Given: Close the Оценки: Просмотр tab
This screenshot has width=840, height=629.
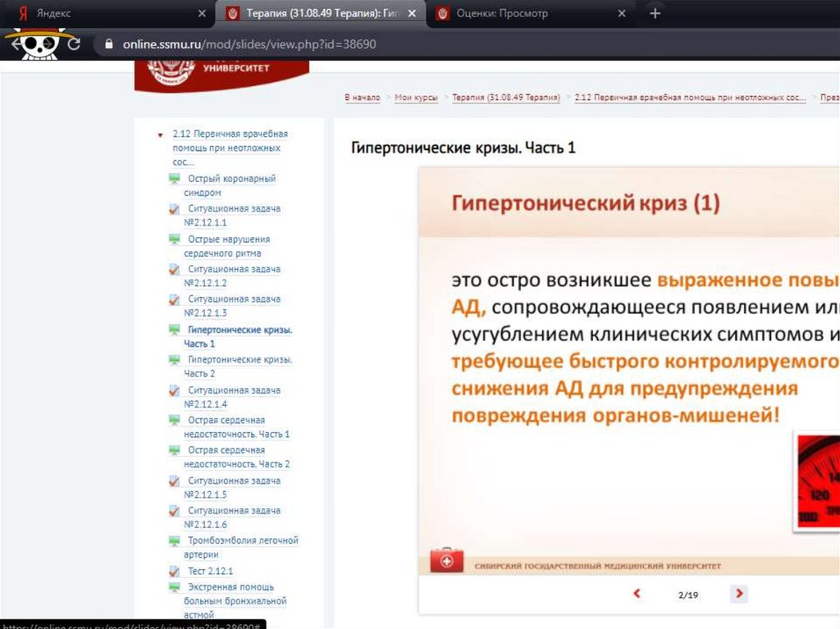Looking at the screenshot, I should point(622,14).
